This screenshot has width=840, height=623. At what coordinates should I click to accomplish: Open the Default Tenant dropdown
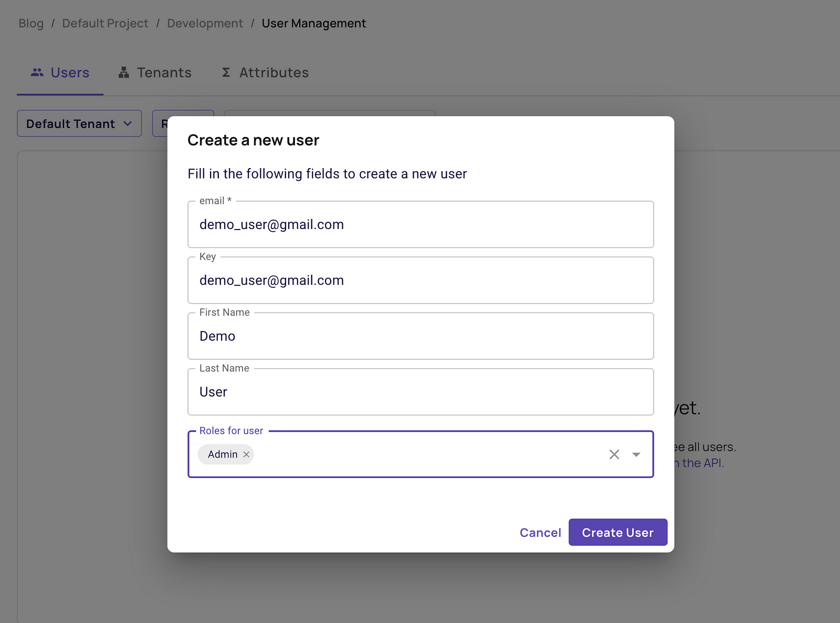79,123
